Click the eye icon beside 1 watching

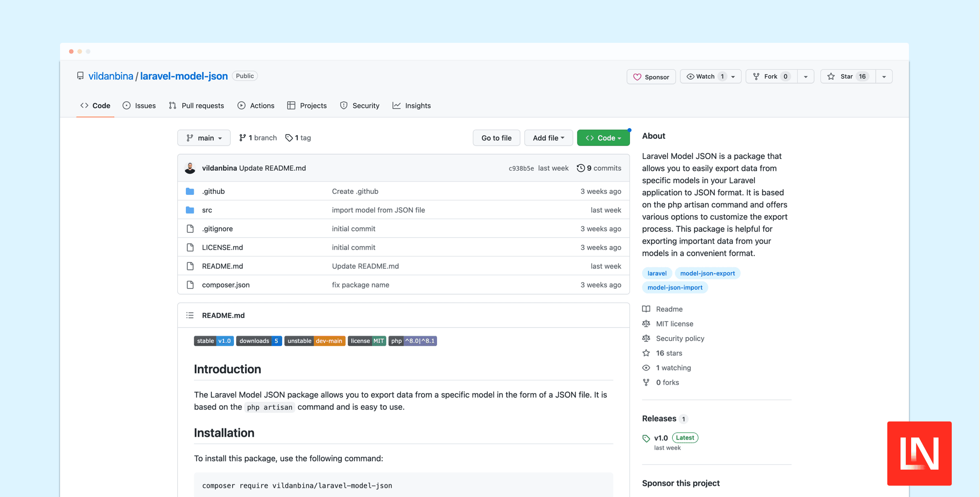coord(646,368)
